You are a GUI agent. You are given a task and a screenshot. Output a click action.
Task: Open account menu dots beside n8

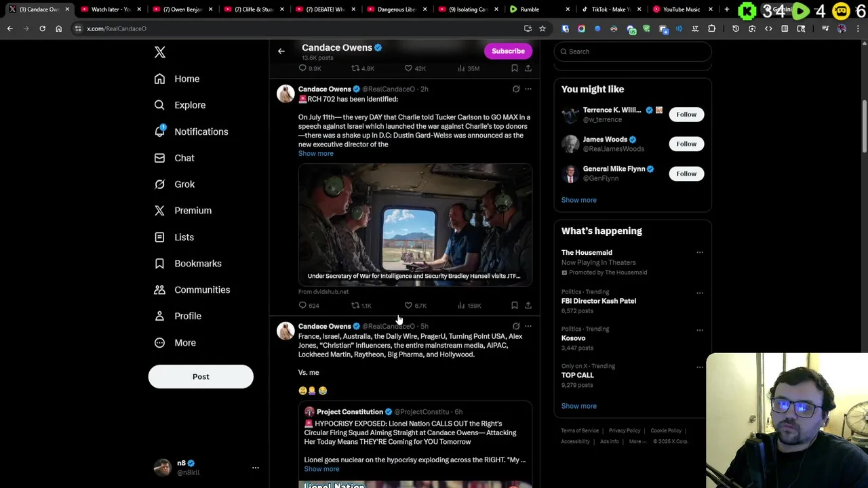pyautogui.click(x=256, y=468)
